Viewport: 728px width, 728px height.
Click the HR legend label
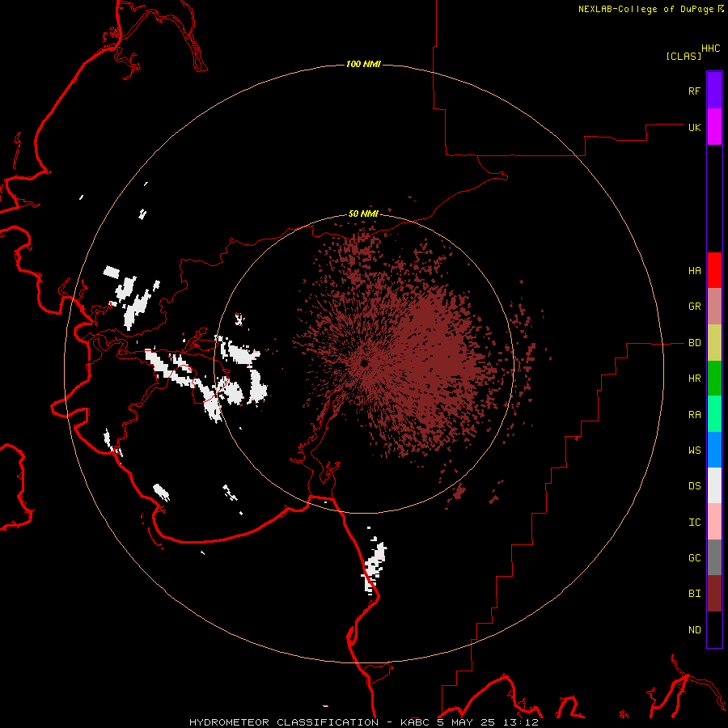(694, 379)
